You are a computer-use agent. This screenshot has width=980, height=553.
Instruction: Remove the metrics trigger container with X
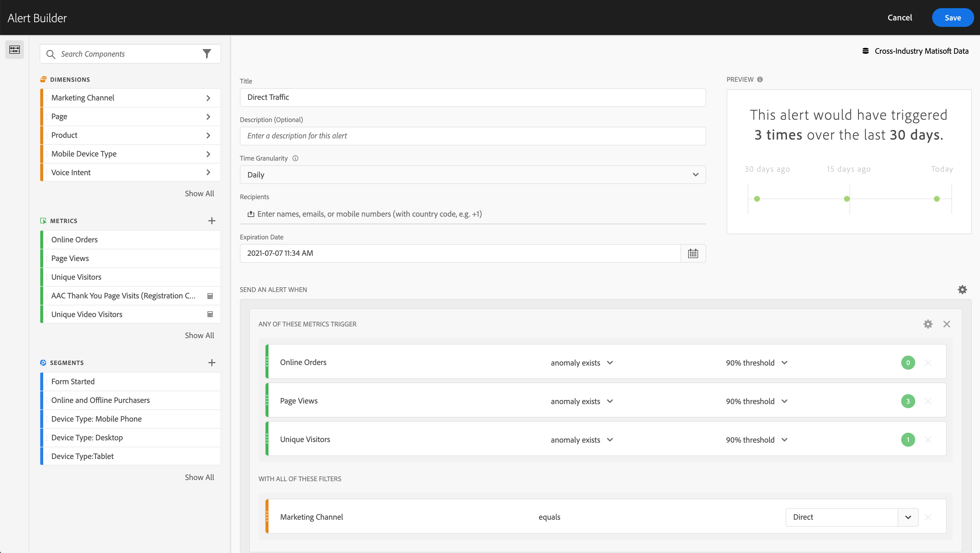click(946, 324)
